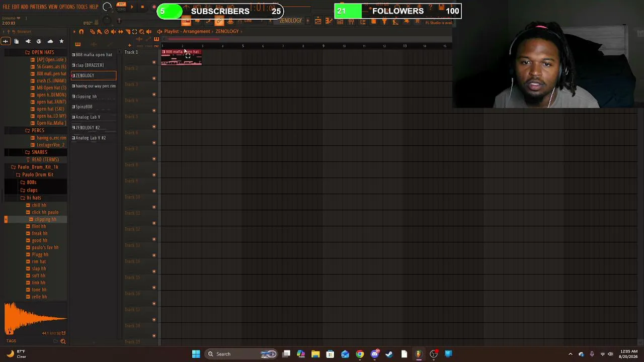The image size is (644, 362).
Task: Select the ZENOLOGY pattern in picker
Action: 94,75
